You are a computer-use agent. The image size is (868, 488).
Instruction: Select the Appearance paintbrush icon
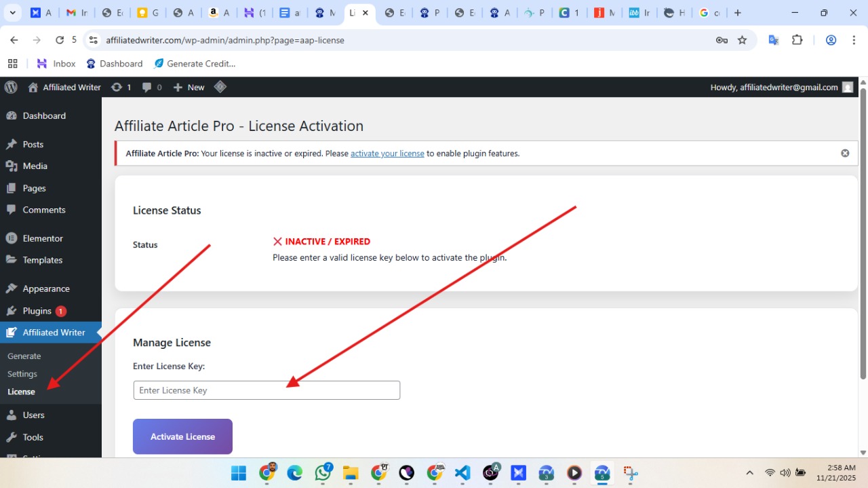pyautogui.click(x=12, y=288)
